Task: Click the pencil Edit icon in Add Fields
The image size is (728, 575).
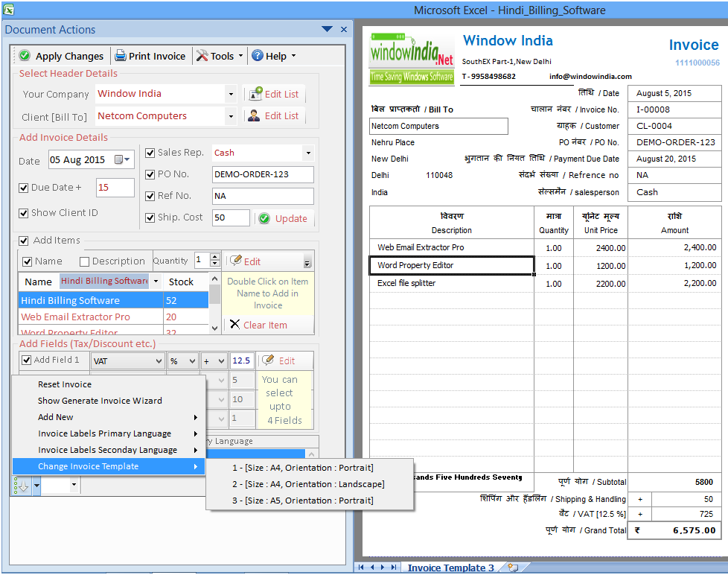Action: point(268,360)
